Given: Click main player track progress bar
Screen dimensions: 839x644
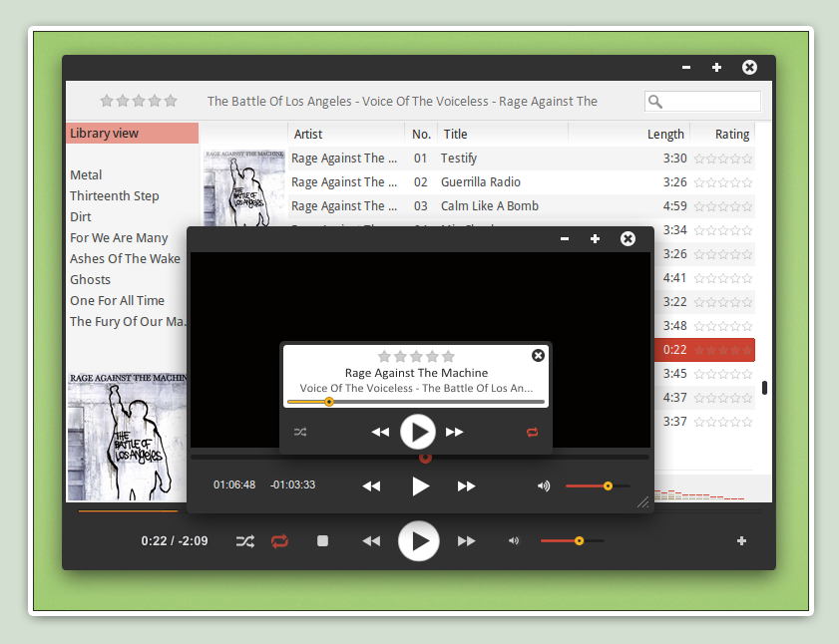Looking at the screenshot, I should [420, 511].
